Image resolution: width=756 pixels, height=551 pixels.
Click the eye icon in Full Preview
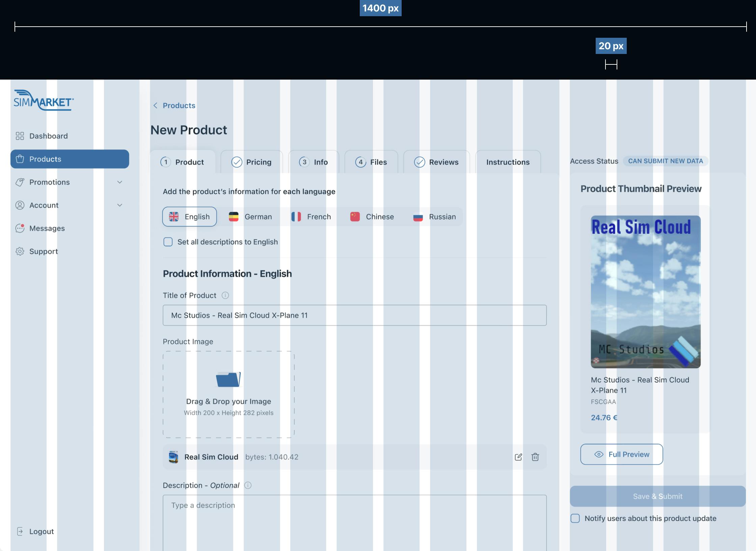(x=599, y=454)
